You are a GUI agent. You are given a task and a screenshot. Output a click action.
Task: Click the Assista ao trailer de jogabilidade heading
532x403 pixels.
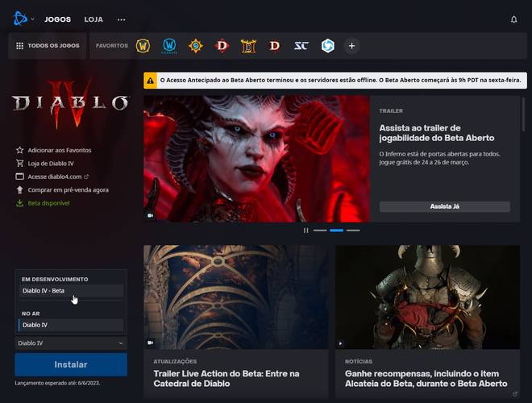[436, 133]
